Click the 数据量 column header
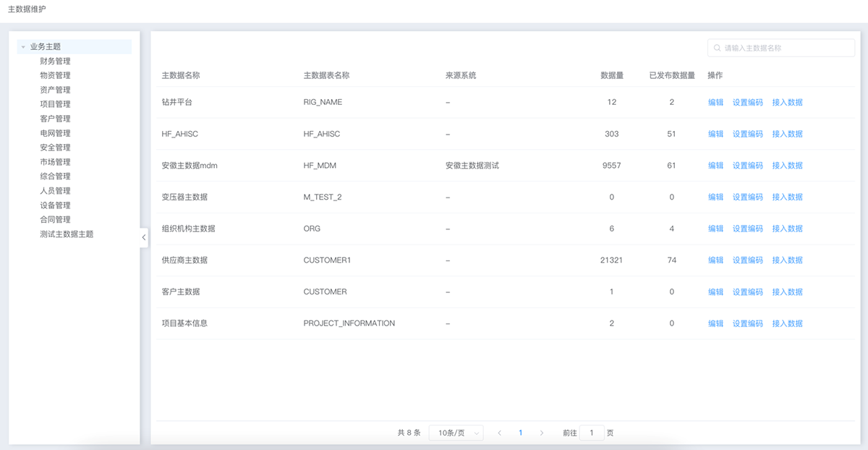 (612, 75)
